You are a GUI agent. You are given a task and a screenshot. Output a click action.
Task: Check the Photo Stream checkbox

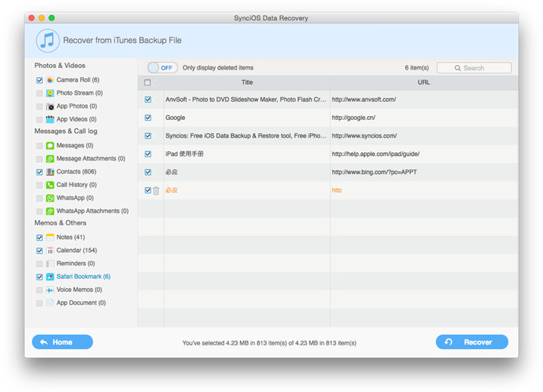click(x=40, y=93)
